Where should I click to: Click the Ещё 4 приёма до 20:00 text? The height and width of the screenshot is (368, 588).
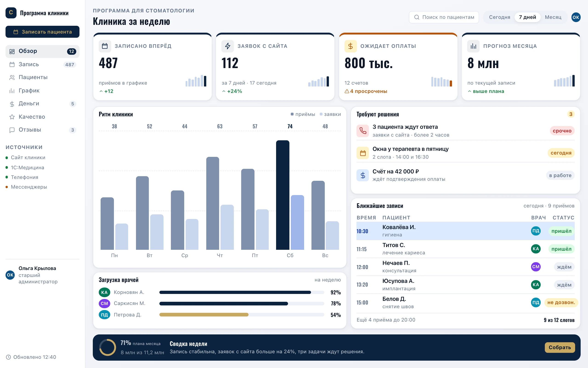(386, 320)
